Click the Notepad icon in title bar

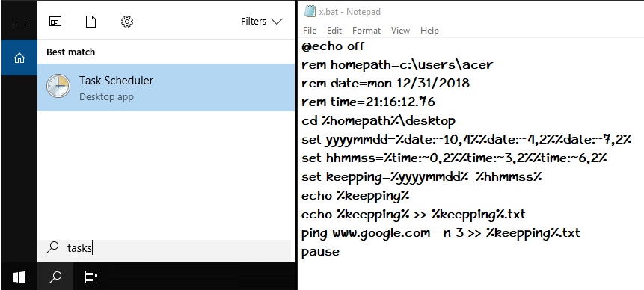pos(310,11)
